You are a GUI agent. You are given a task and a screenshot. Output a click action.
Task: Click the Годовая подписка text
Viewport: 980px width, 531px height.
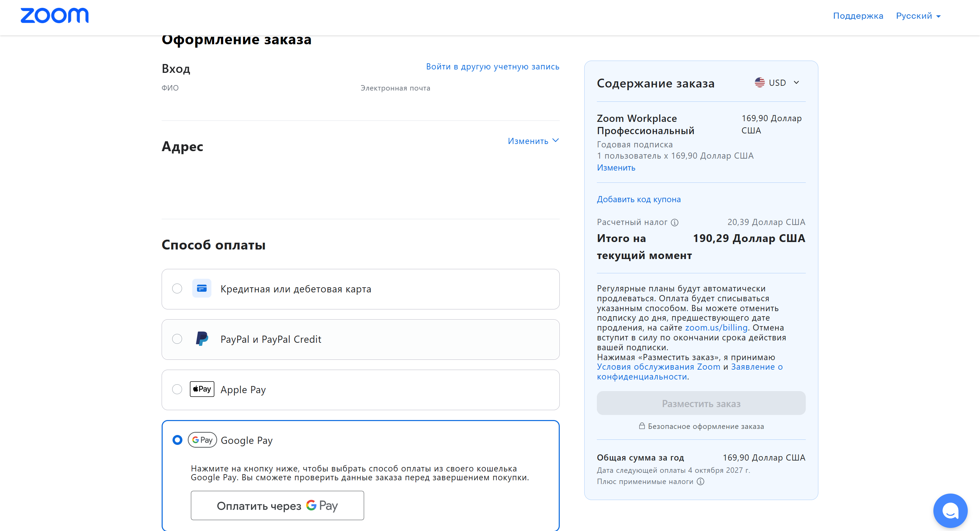coord(635,145)
